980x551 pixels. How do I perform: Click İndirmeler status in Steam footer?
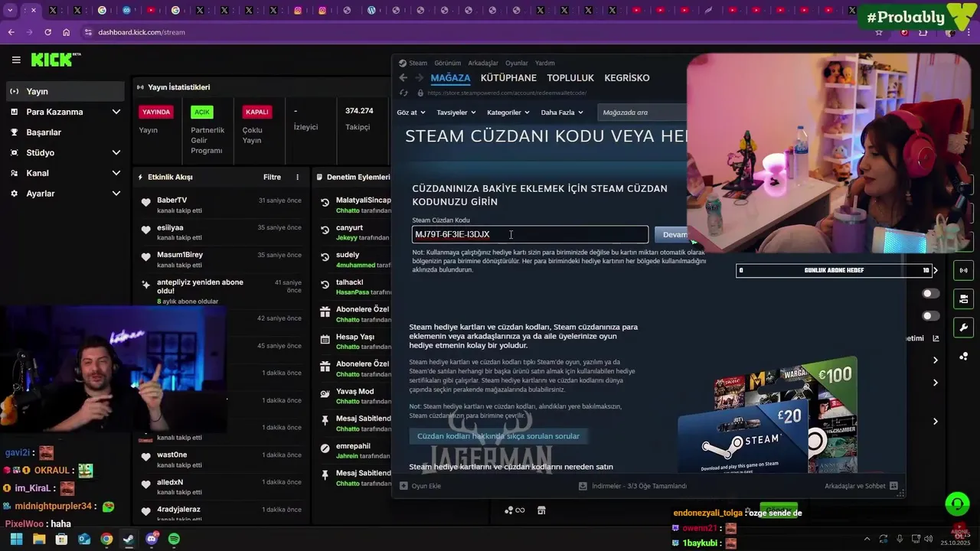click(632, 486)
